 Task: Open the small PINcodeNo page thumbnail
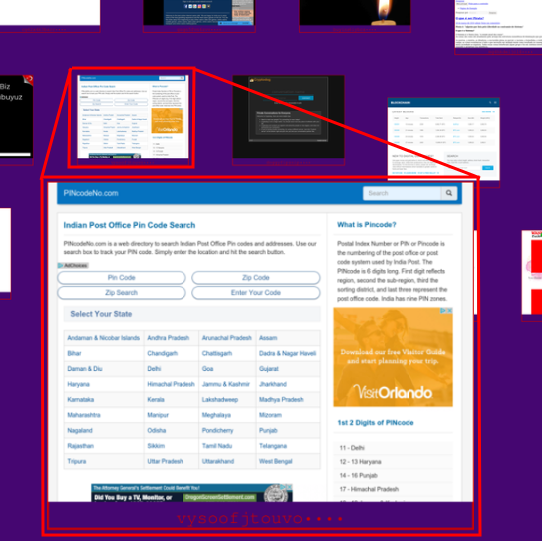(133, 116)
